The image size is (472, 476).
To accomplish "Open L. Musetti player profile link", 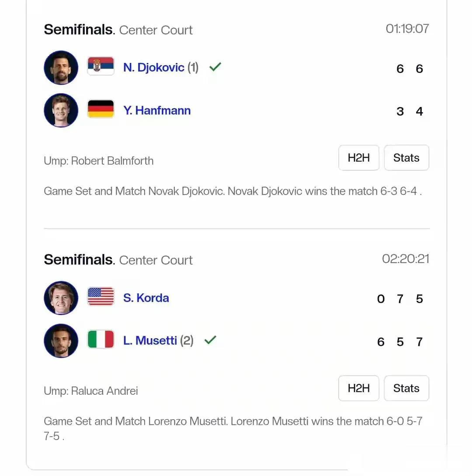I will tap(150, 340).
